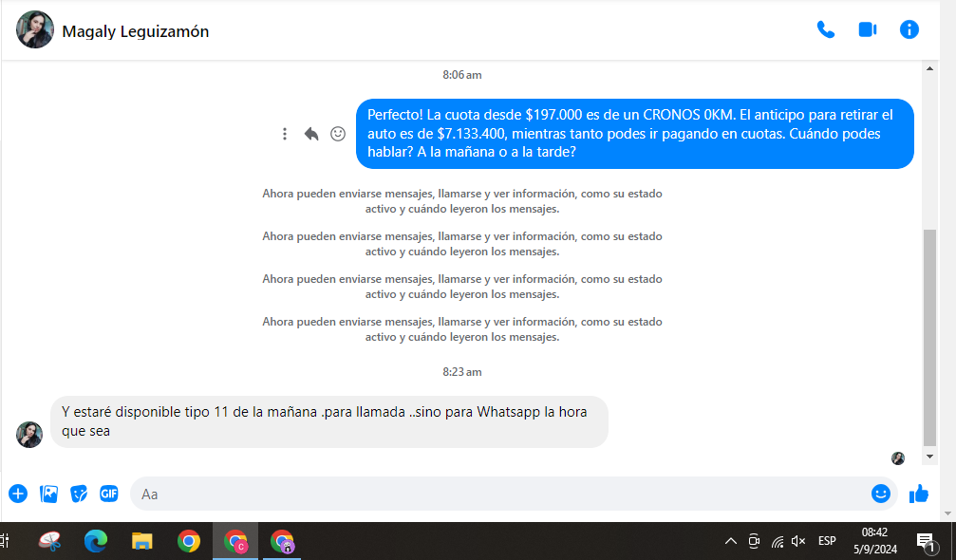Send a thumbs-up like
This screenshot has height=560, width=956.
[919, 494]
